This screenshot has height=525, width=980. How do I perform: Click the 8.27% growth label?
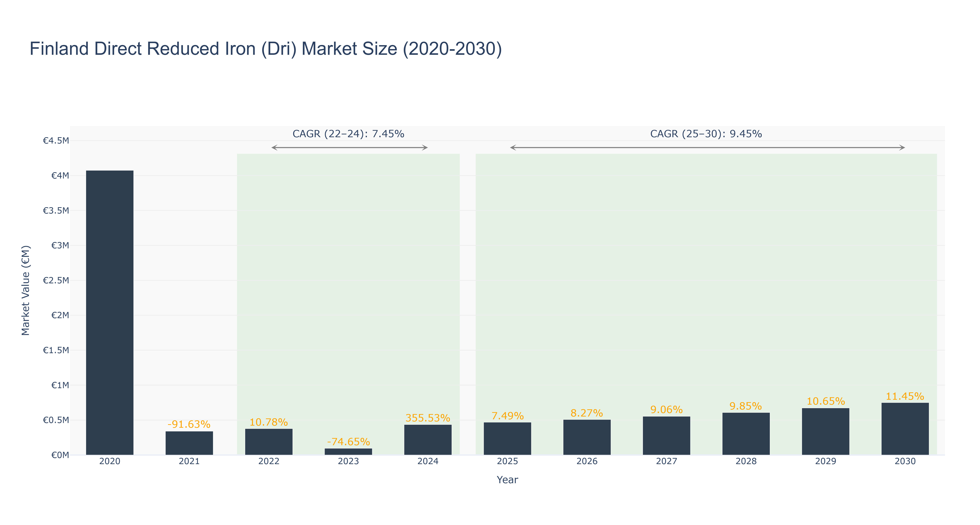587,413
